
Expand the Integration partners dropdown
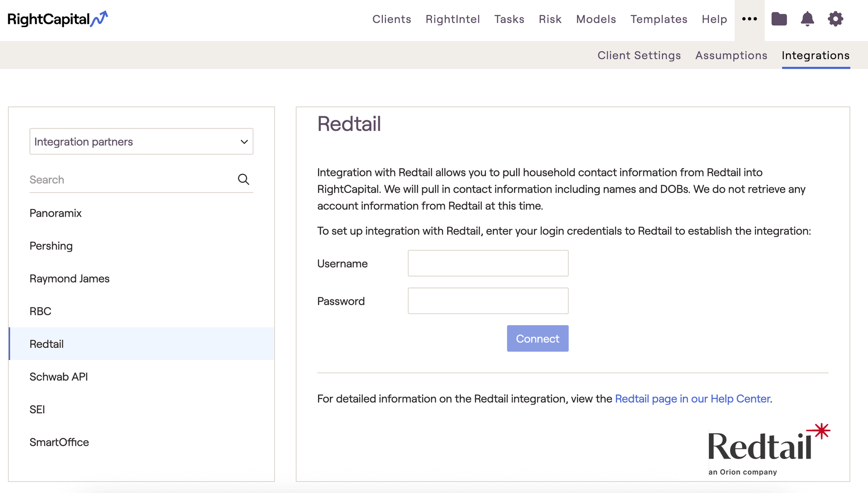141,142
